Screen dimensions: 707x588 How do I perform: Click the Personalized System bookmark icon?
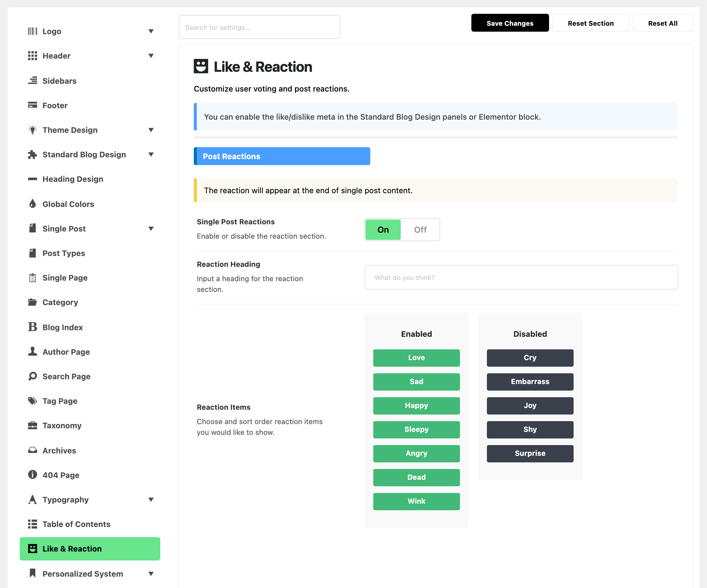[32, 573]
